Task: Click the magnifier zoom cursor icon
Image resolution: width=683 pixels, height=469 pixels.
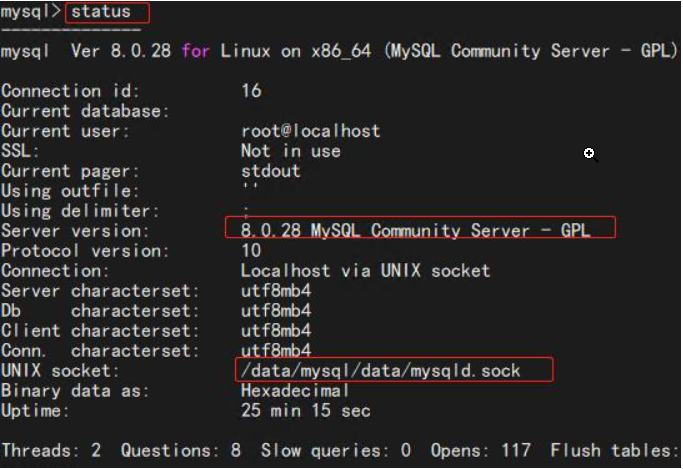Action: (x=591, y=155)
